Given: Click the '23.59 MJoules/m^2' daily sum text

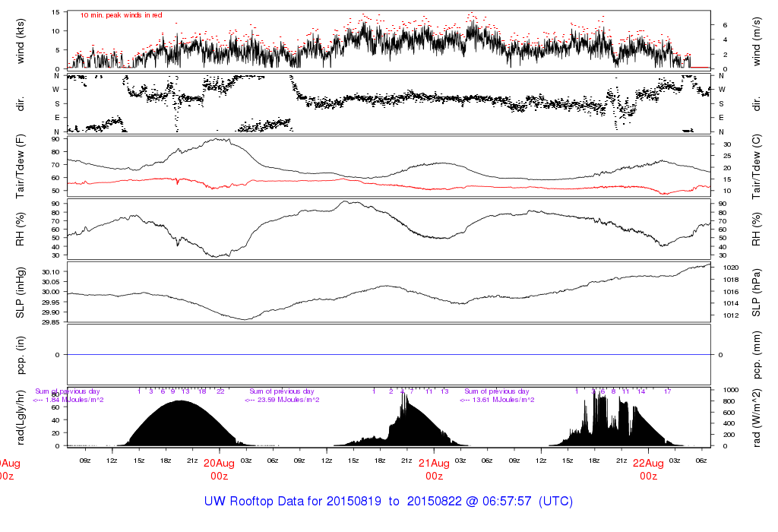Looking at the screenshot, I should tap(289, 400).
